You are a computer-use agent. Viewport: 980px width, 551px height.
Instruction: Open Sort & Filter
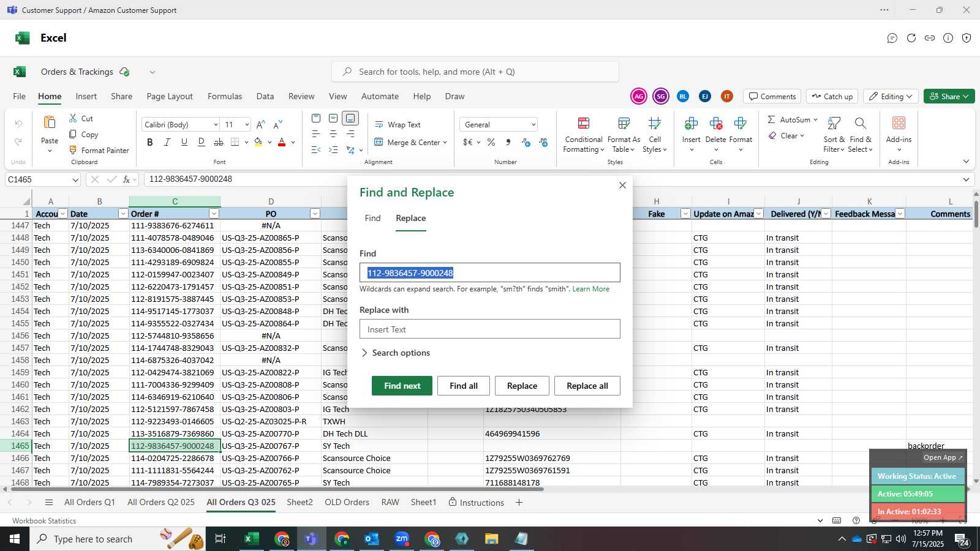834,135
